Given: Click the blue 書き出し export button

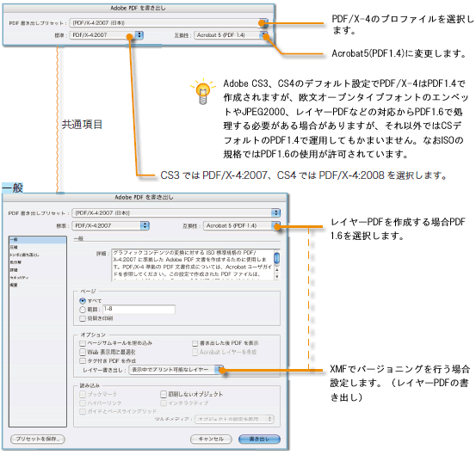Looking at the screenshot, I should (259, 439).
